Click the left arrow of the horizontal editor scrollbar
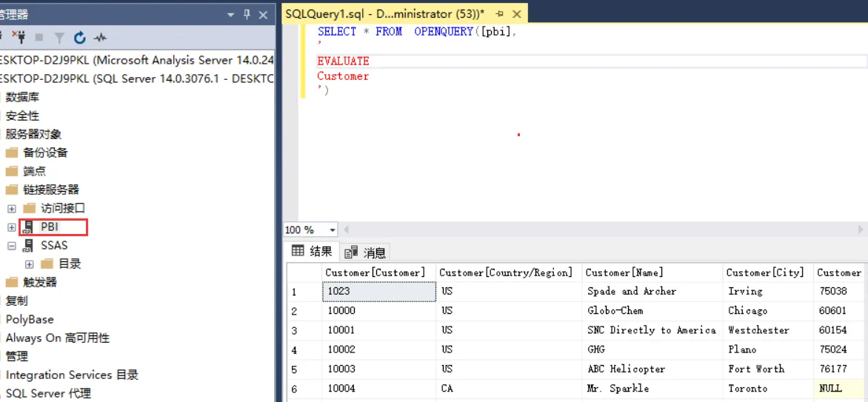 tap(347, 230)
